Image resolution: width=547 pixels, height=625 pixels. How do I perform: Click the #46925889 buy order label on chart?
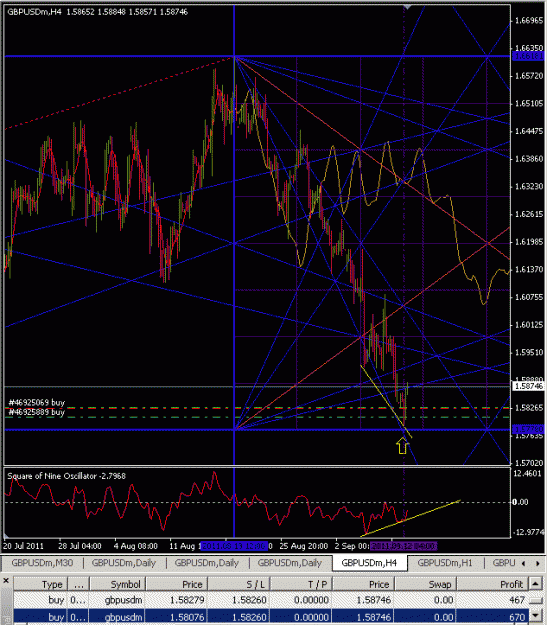pos(37,412)
